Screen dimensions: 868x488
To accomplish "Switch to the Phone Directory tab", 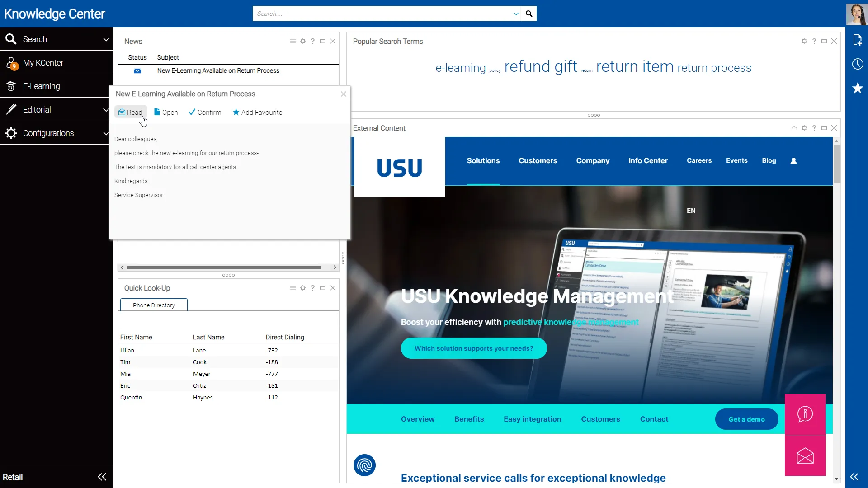I will [153, 305].
